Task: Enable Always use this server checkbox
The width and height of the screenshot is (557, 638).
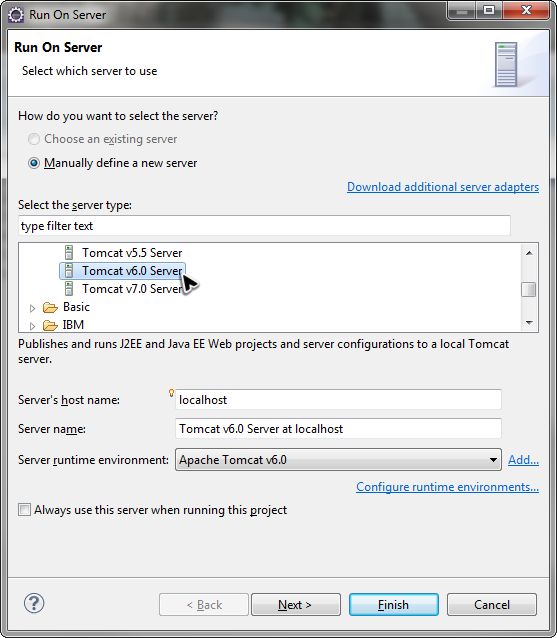Action: pos(24,510)
